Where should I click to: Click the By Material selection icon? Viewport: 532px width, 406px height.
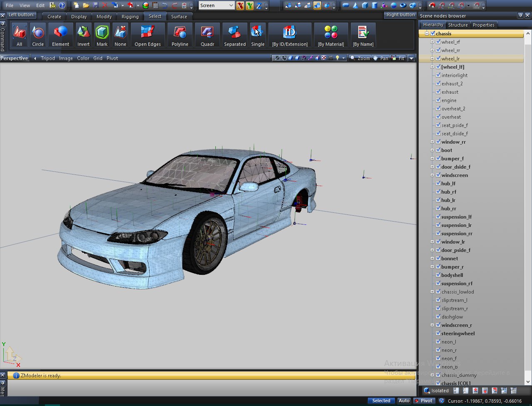[331, 35]
